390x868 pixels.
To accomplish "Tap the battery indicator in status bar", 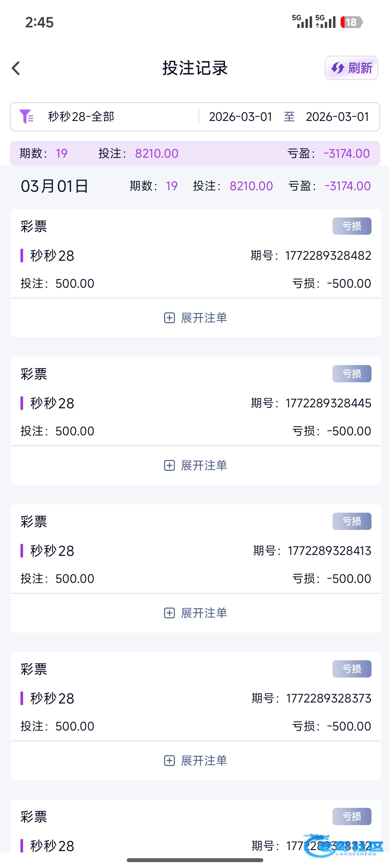I will point(351,22).
